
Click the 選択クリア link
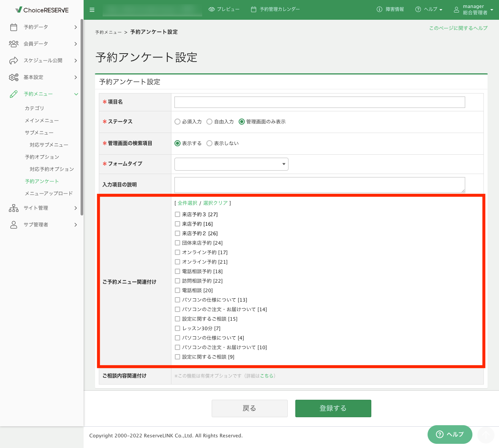click(x=215, y=203)
